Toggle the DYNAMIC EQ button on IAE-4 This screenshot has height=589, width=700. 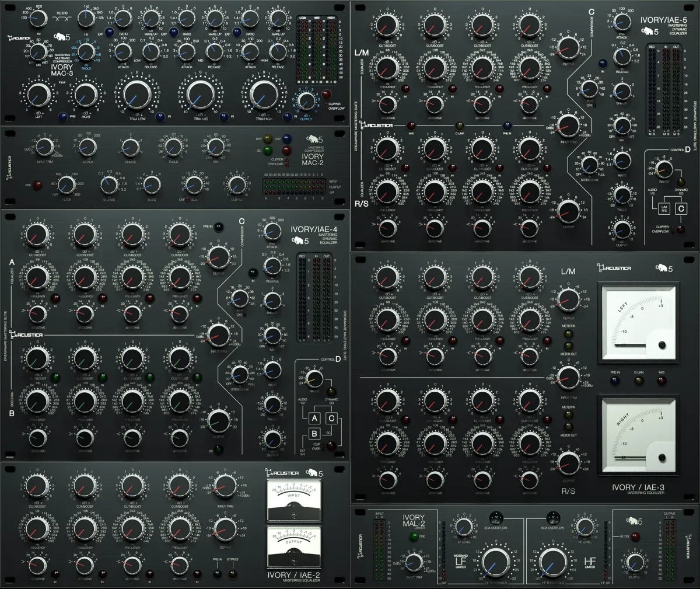331,392
